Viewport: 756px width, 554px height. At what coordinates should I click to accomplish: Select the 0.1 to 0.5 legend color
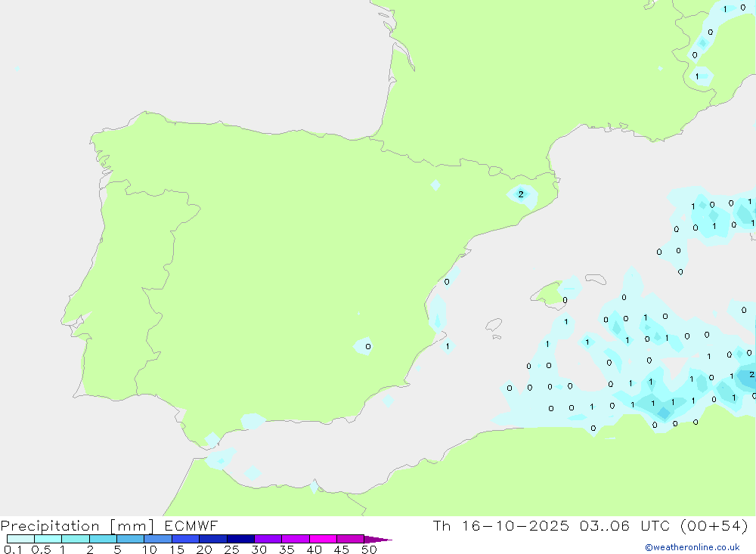(20, 539)
